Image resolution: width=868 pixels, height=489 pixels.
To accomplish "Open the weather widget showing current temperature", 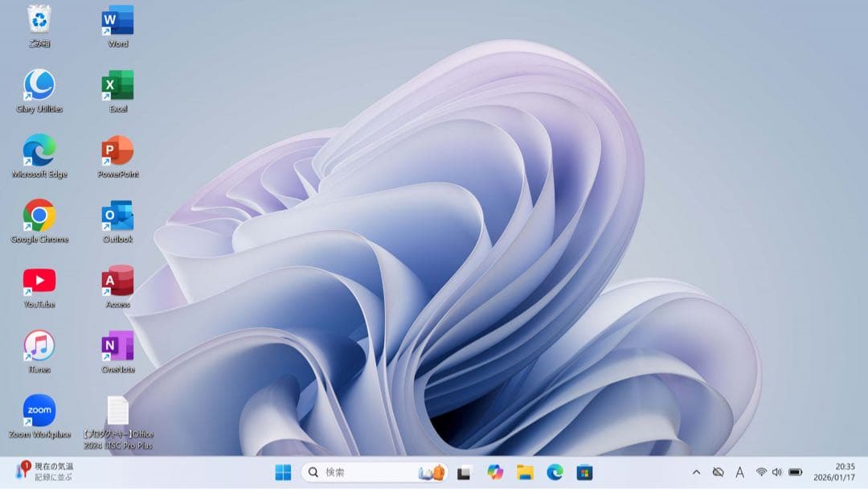I will coord(45,471).
